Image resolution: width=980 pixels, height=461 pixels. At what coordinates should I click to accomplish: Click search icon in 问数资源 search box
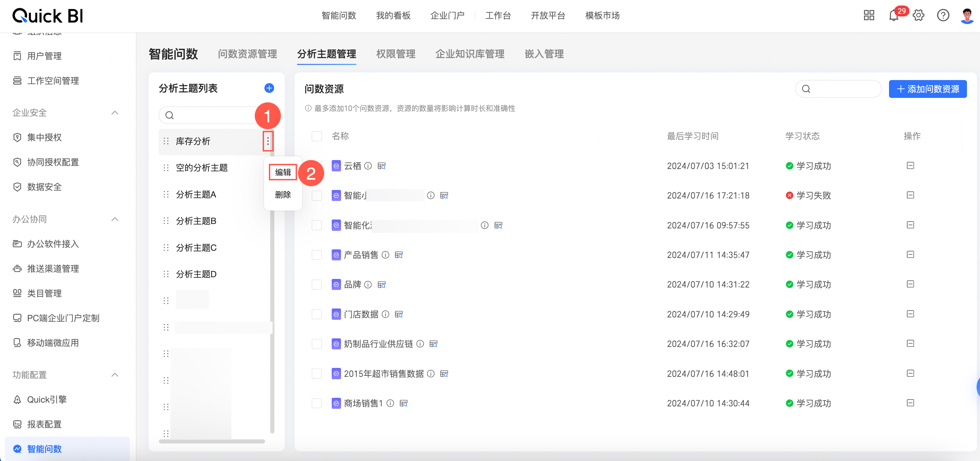[x=806, y=89]
